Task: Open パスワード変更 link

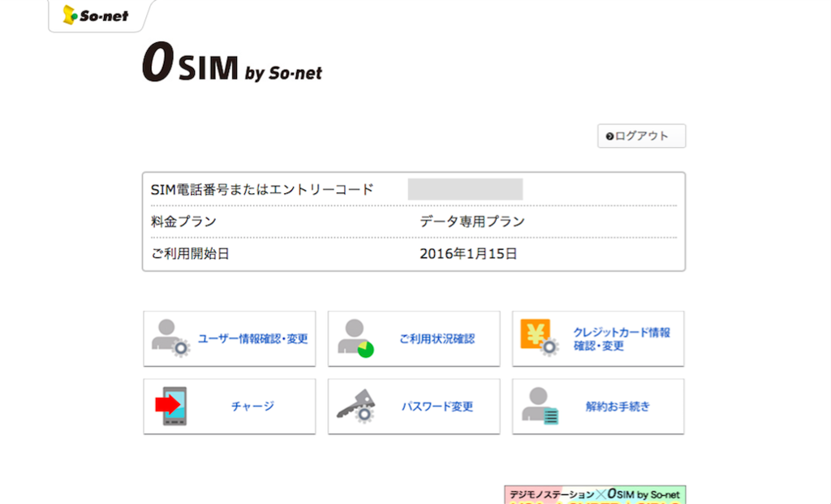Action: pyautogui.click(x=437, y=407)
